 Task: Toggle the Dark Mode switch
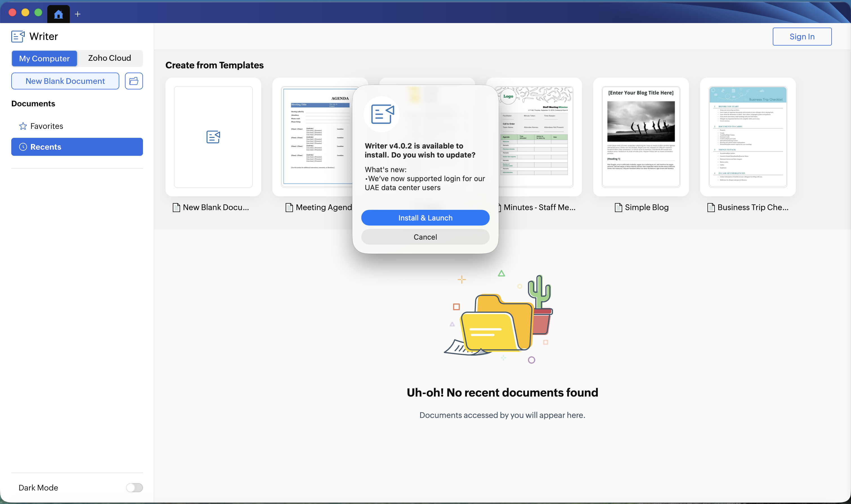134,488
